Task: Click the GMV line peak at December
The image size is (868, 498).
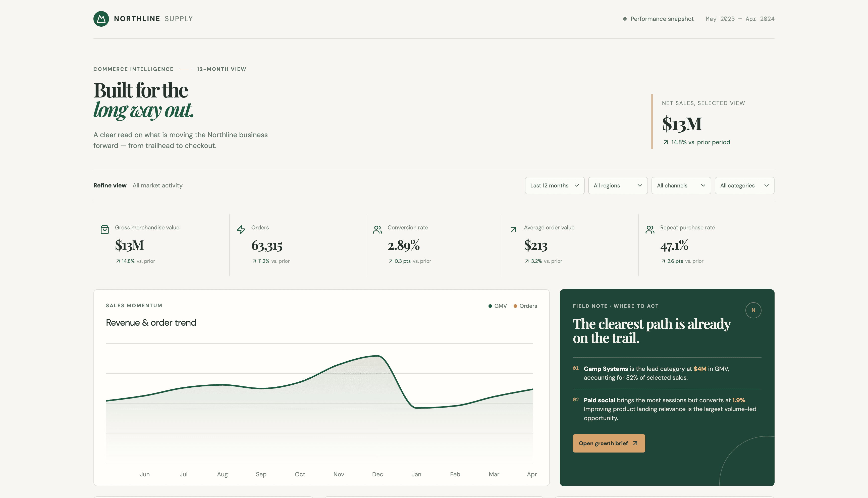Action: pyautogui.click(x=377, y=356)
